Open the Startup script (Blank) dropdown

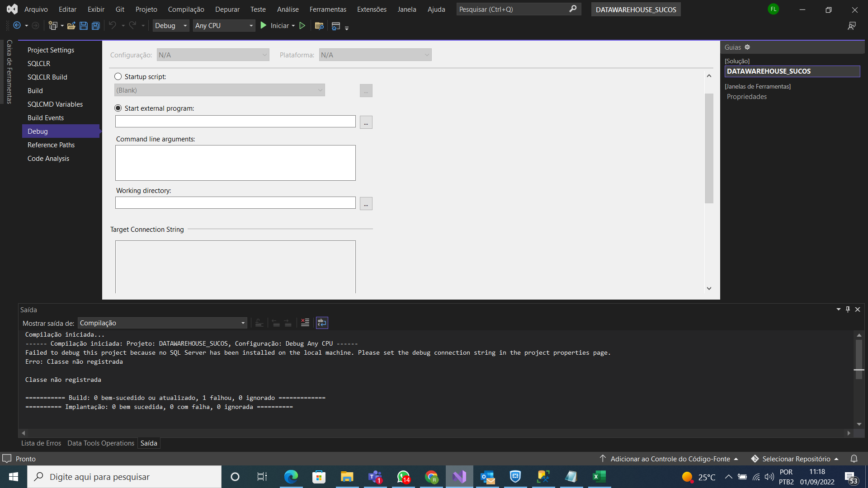coord(220,90)
